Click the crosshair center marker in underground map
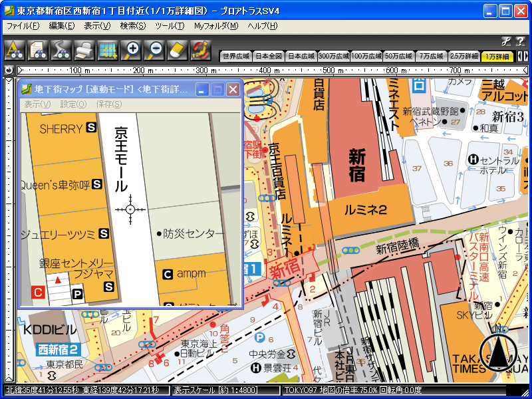 pos(130,209)
